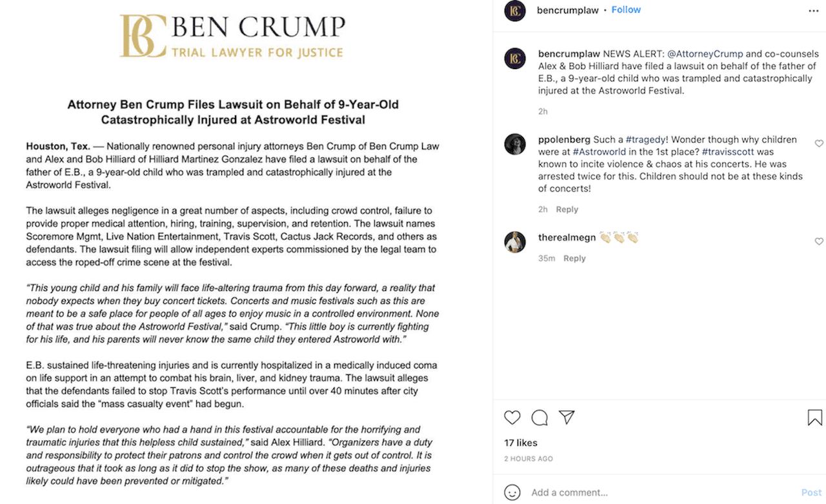Open bencrumplaw avatar in the header
This screenshot has width=826, height=504.
[x=515, y=11]
